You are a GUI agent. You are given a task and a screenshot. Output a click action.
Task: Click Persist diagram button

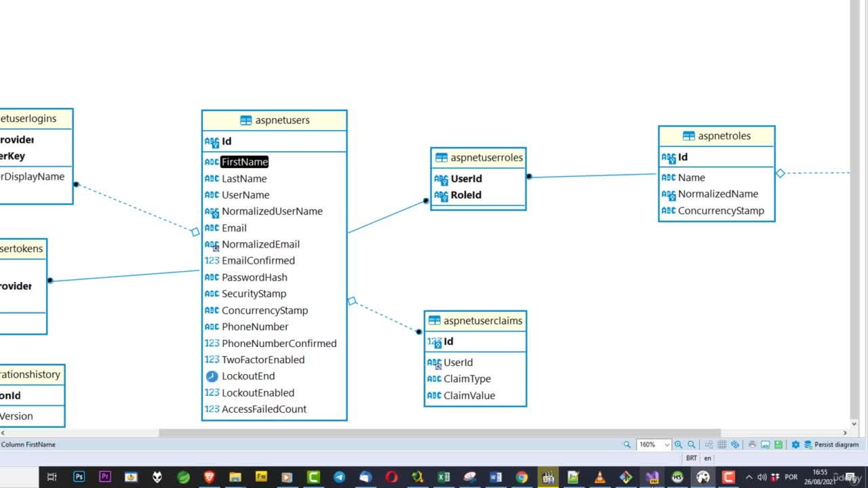coord(831,445)
